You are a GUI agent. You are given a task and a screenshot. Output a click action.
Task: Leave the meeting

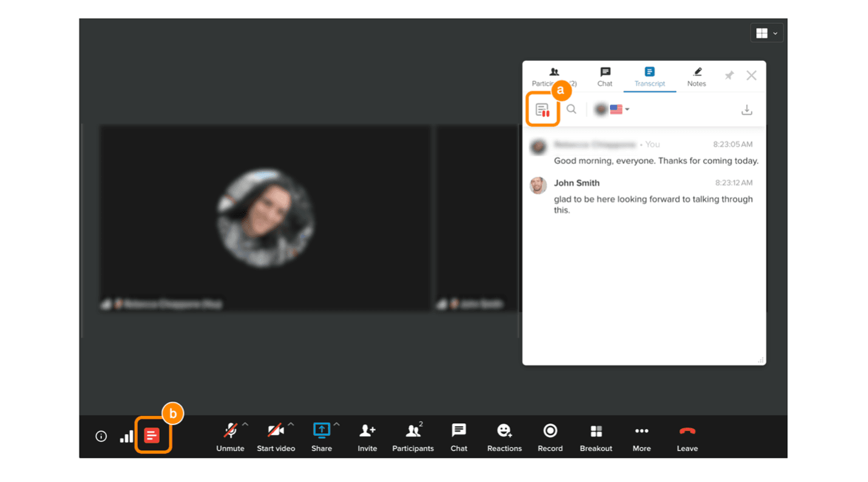(687, 431)
